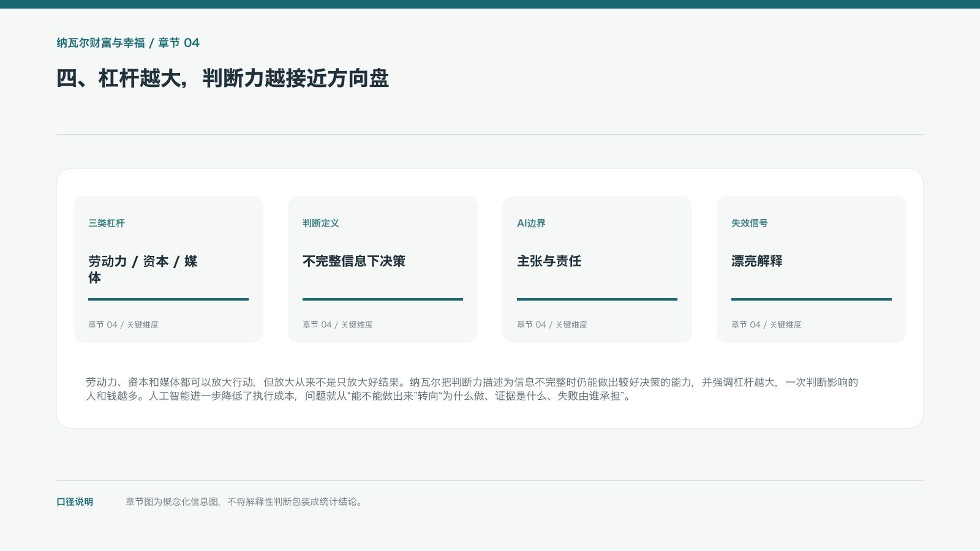Click 章节 04 / 关键维度 under 三类杠杆 card
The width and height of the screenshot is (980, 551).
(123, 324)
